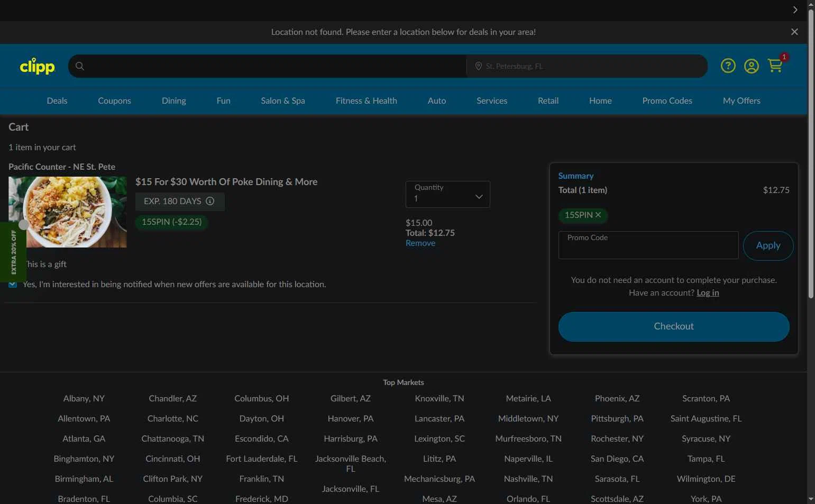Open the shopping cart icon
Image resolution: width=815 pixels, height=504 pixels.
coord(776,65)
